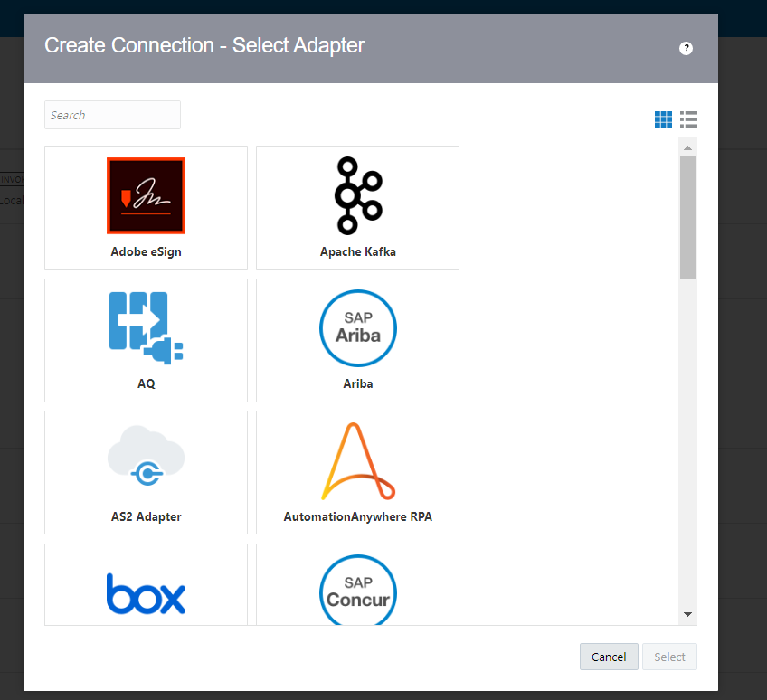The image size is (767, 700).
Task: Click the 'Adobe eSign' label
Action: (x=146, y=252)
